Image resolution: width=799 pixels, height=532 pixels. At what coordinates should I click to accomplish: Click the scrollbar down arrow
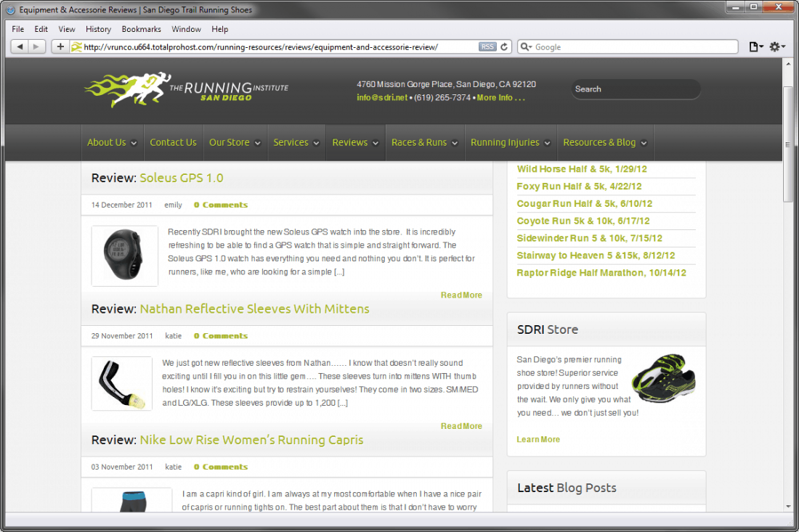(788, 507)
